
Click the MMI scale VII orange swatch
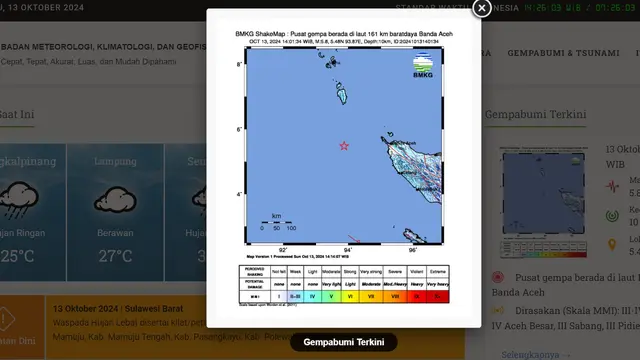tap(371, 297)
